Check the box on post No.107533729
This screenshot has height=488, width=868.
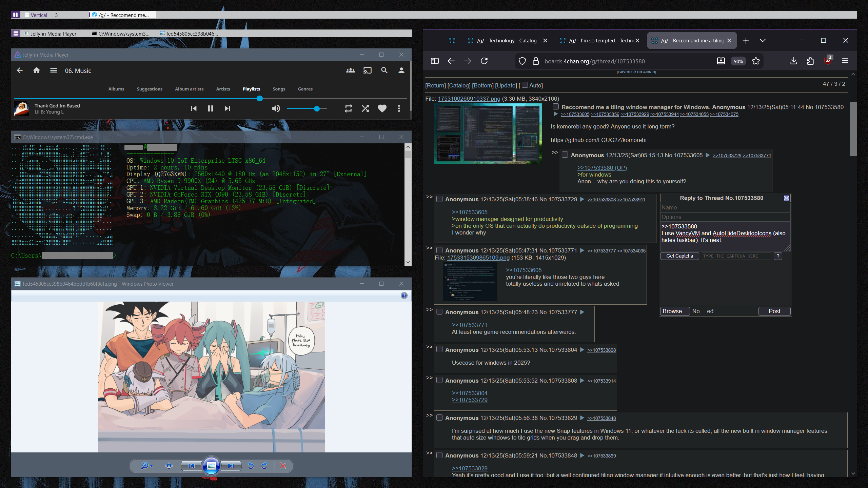pyautogui.click(x=439, y=199)
